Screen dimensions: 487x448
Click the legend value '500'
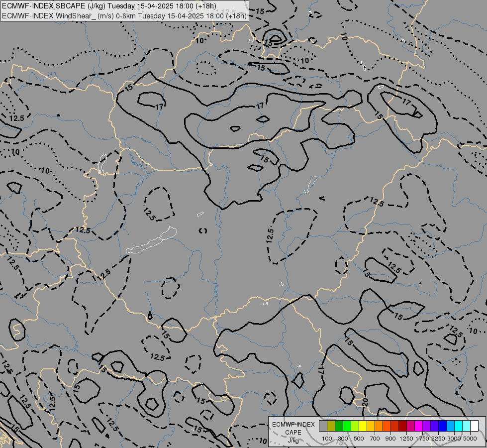point(359,439)
